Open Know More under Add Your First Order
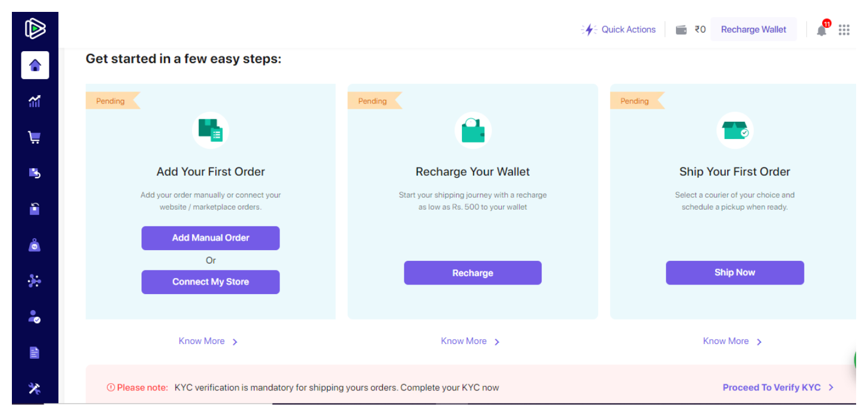The width and height of the screenshot is (868, 417). [x=202, y=341]
